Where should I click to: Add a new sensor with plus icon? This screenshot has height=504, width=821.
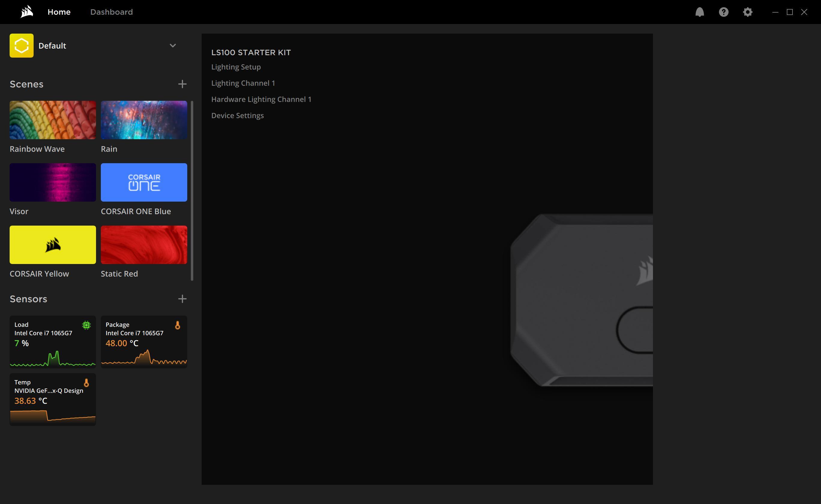[182, 299]
